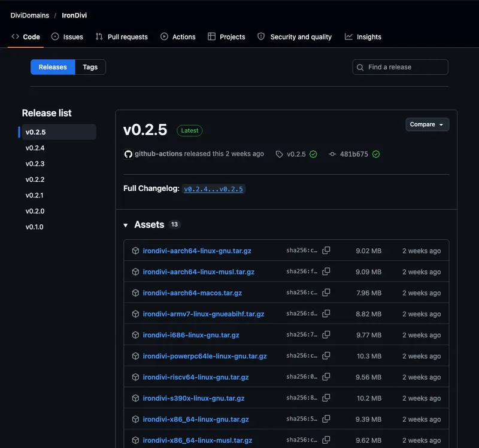Click the 10.3 MB size value
Screen dimensions: 479x448
(x=369, y=356)
